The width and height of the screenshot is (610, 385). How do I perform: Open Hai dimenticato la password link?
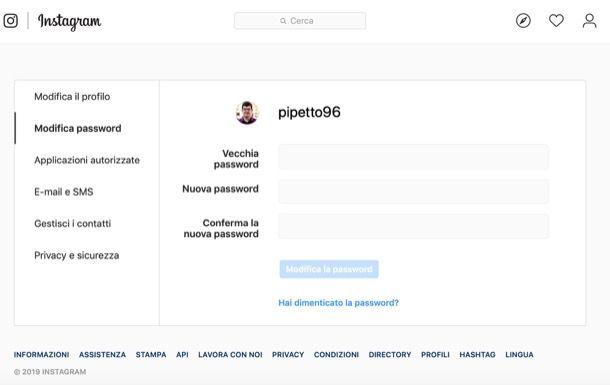click(x=338, y=303)
